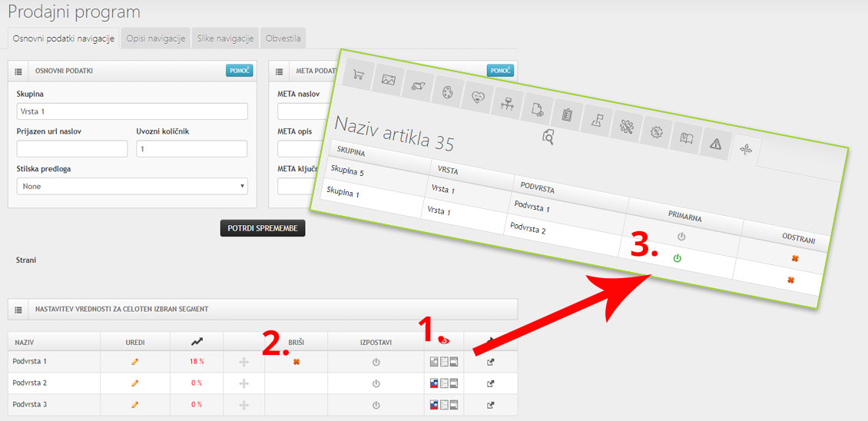This screenshot has height=421, width=868.
Task: Delete Podvrsta 1 using the orange cross
Action: [297, 362]
